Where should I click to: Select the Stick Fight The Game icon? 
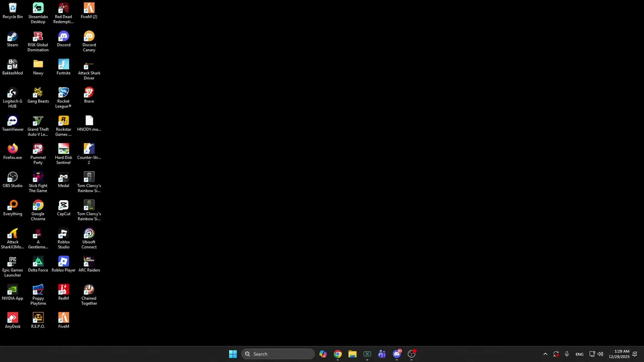click(38, 183)
